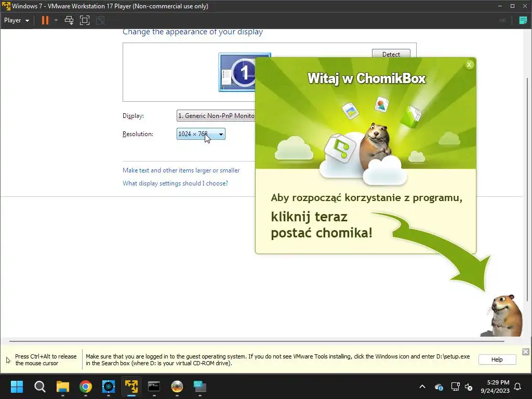532x399 pixels.
Task: Click the picture file icon in banner
Action: (x=351, y=111)
